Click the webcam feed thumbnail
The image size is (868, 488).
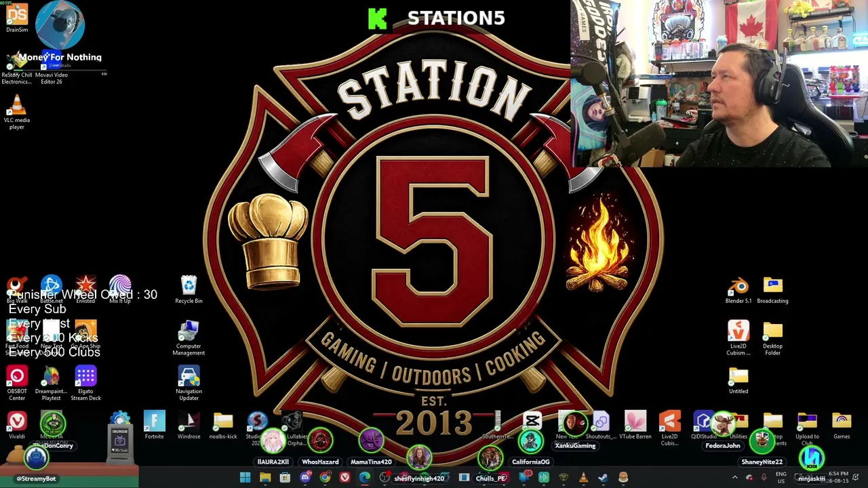pyautogui.click(x=719, y=83)
